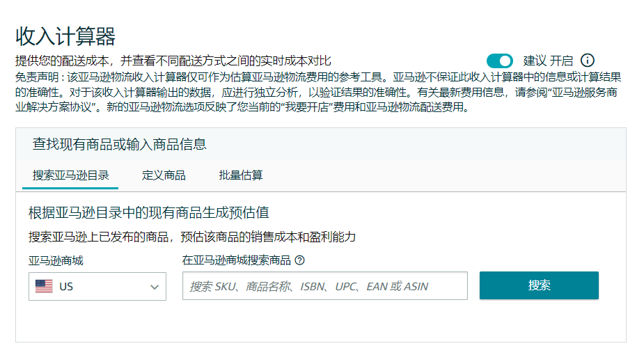Viewport: 644px width, 355px height.
Task: Toggle the 建议 开启 switch
Action: click(x=499, y=61)
